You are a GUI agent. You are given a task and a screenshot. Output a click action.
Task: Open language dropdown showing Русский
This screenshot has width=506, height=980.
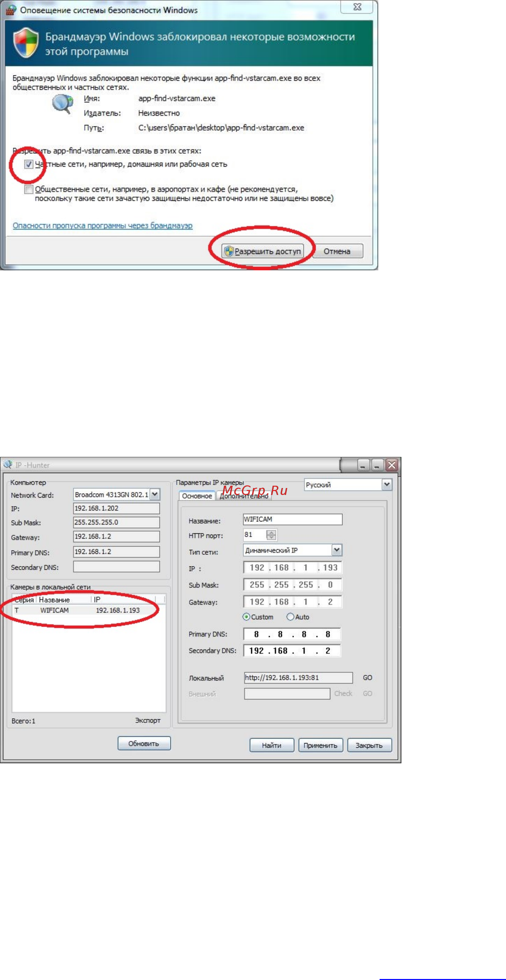pyautogui.click(x=387, y=484)
